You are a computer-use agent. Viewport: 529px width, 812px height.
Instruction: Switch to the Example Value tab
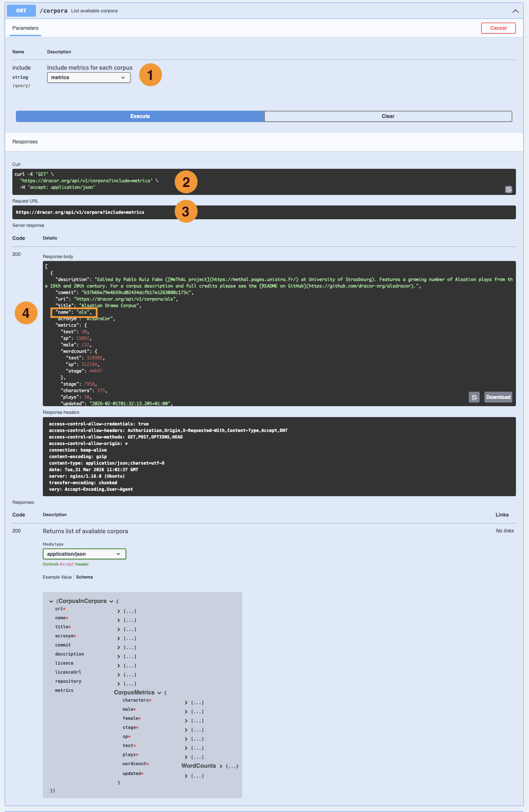(57, 577)
